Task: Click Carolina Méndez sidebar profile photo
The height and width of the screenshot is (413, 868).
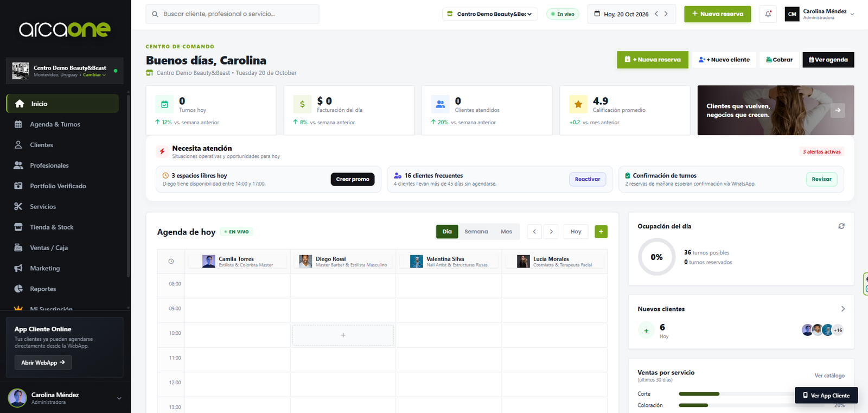Action: click(17, 398)
